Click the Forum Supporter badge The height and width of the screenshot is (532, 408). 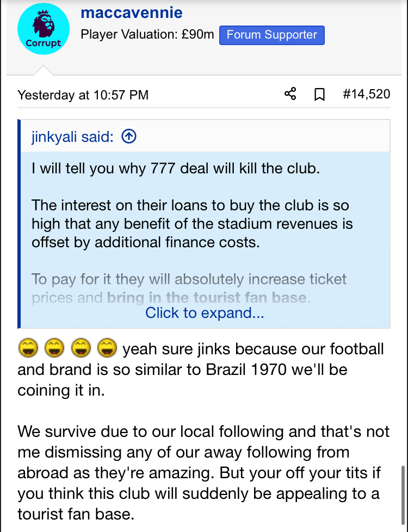272,35
